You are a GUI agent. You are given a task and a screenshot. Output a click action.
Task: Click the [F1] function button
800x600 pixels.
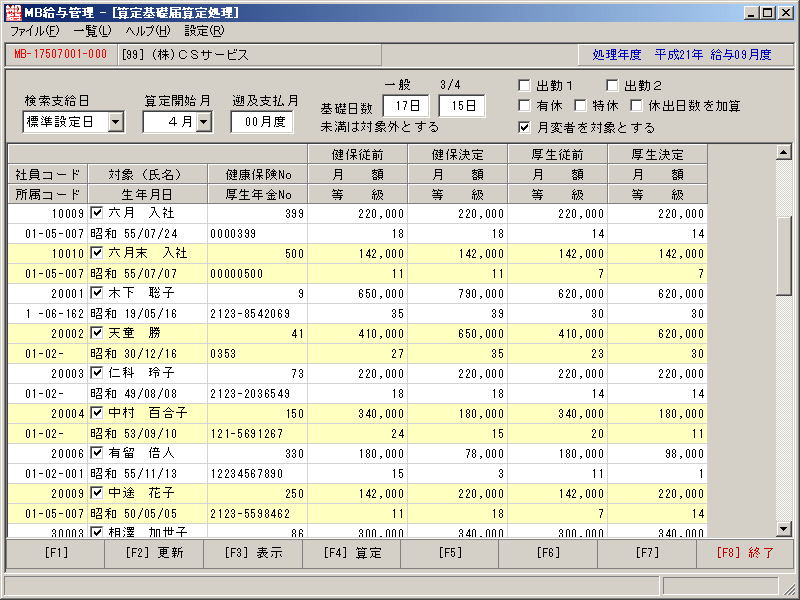coord(55,553)
